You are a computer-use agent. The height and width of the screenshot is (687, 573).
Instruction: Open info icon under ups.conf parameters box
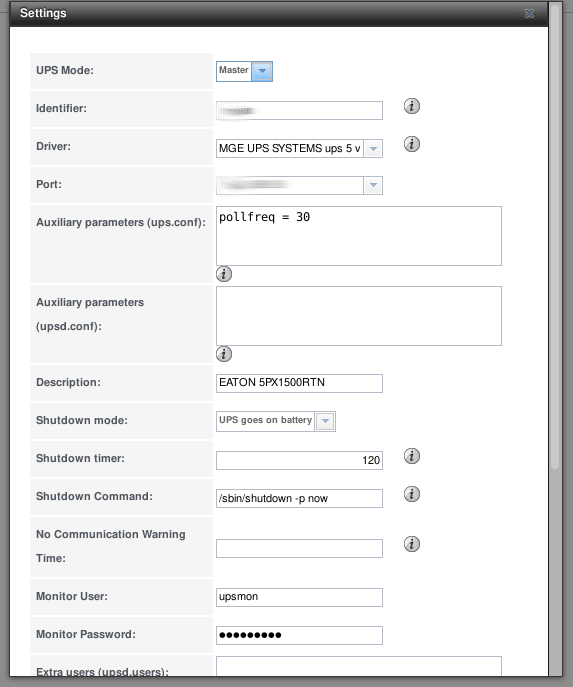pyautogui.click(x=224, y=274)
